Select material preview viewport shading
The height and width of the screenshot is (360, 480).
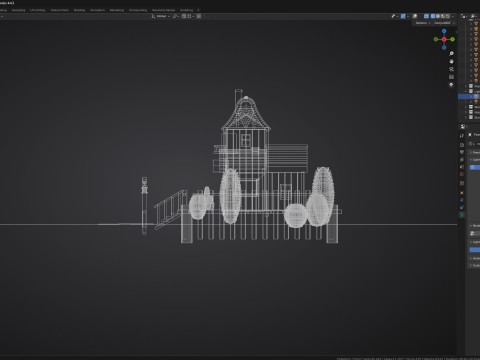[x=443, y=16]
